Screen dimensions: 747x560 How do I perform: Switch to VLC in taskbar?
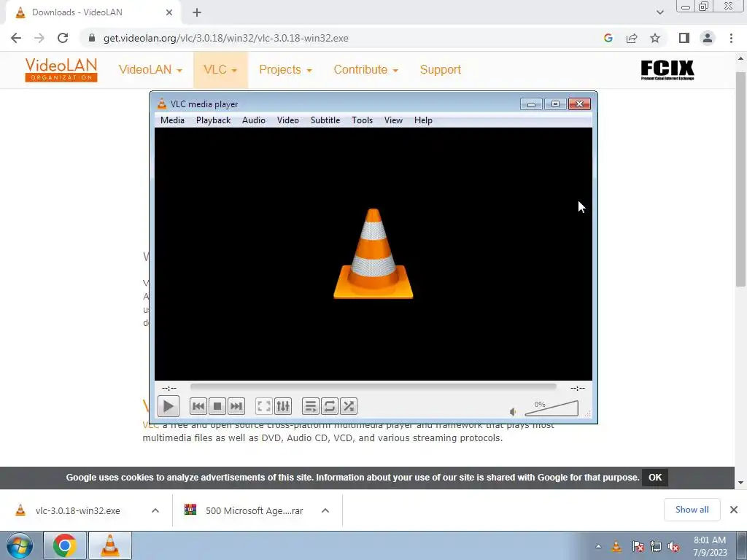coord(109,545)
